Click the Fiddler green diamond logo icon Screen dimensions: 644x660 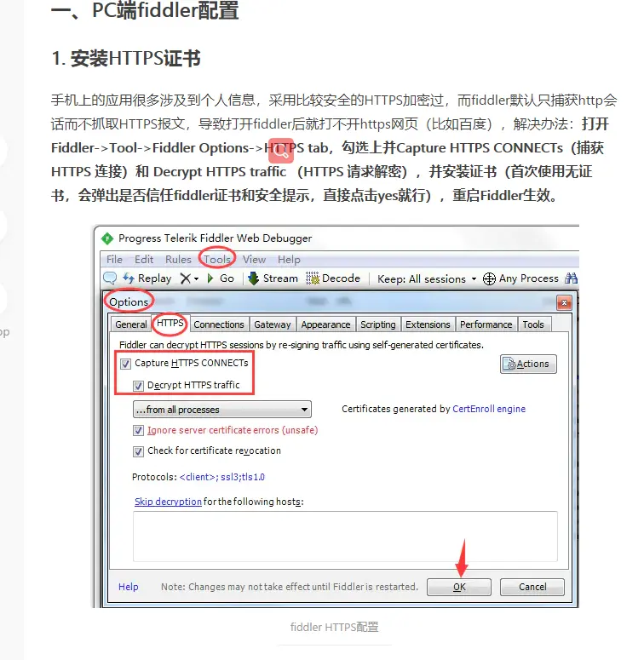107,238
